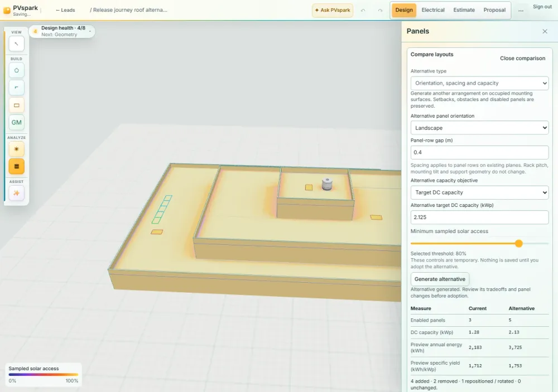Click the solar access threshold slider handle

click(518, 243)
